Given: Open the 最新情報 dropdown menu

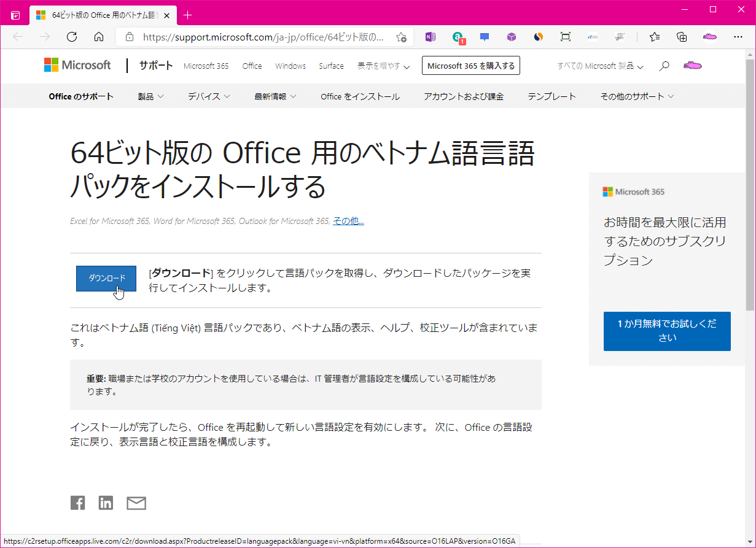Looking at the screenshot, I should [x=275, y=96].
